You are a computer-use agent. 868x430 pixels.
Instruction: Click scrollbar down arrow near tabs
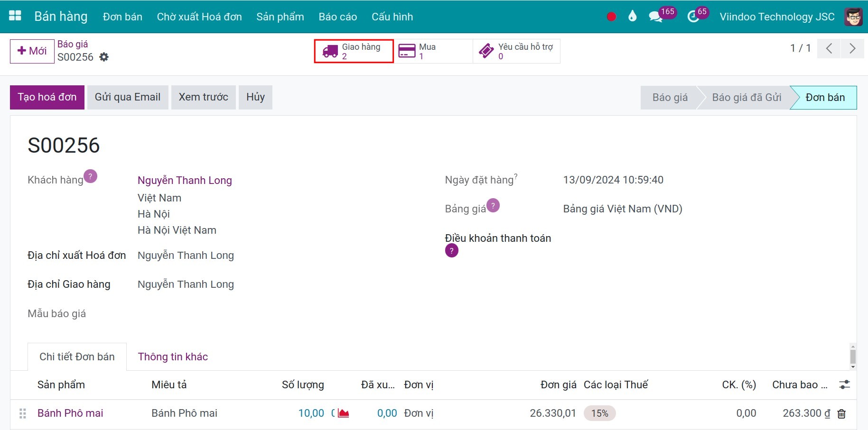(x=853, y=367)
